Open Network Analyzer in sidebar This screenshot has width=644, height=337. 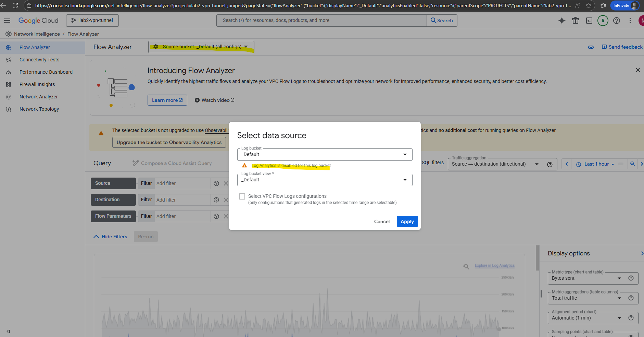[42, 97]
